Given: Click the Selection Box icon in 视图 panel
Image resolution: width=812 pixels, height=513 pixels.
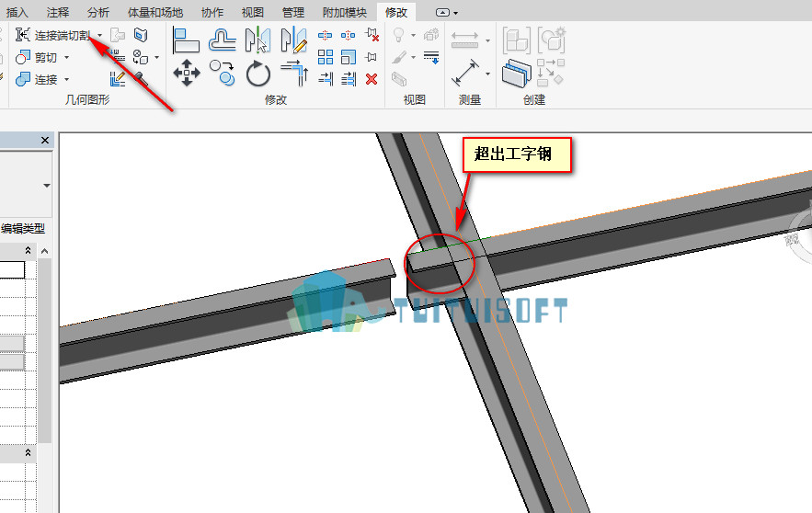Looking at the screenshot, I should 399,79.
